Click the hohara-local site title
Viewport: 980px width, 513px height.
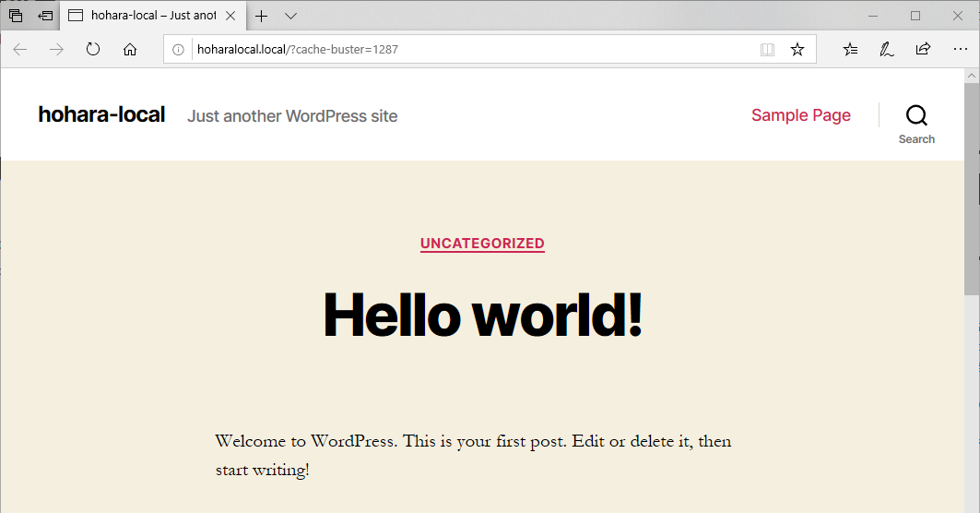(x=101, y=114)
